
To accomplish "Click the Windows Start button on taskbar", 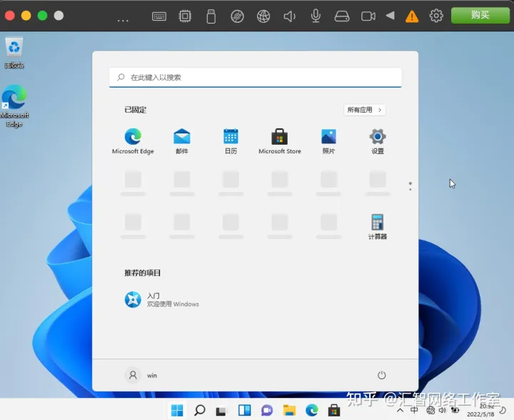I will click(x=177, y=410).
